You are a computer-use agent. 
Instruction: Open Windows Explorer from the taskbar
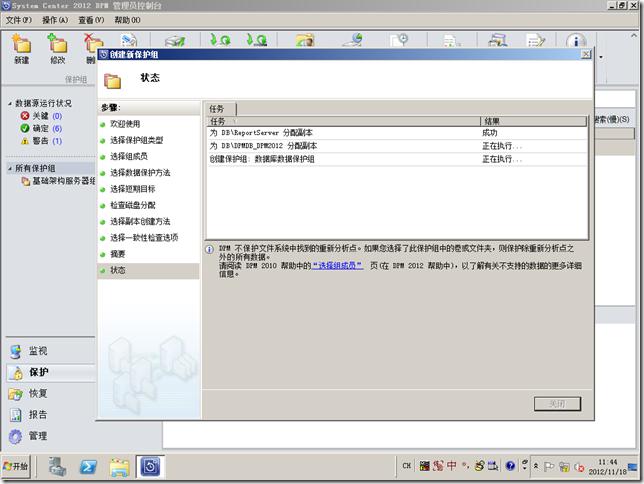pos(119,466)
